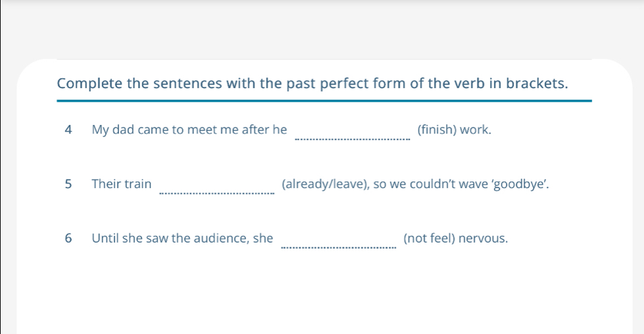Click question number 4
The height and width of the screenshot is (334, 644).
click(69, 130)
